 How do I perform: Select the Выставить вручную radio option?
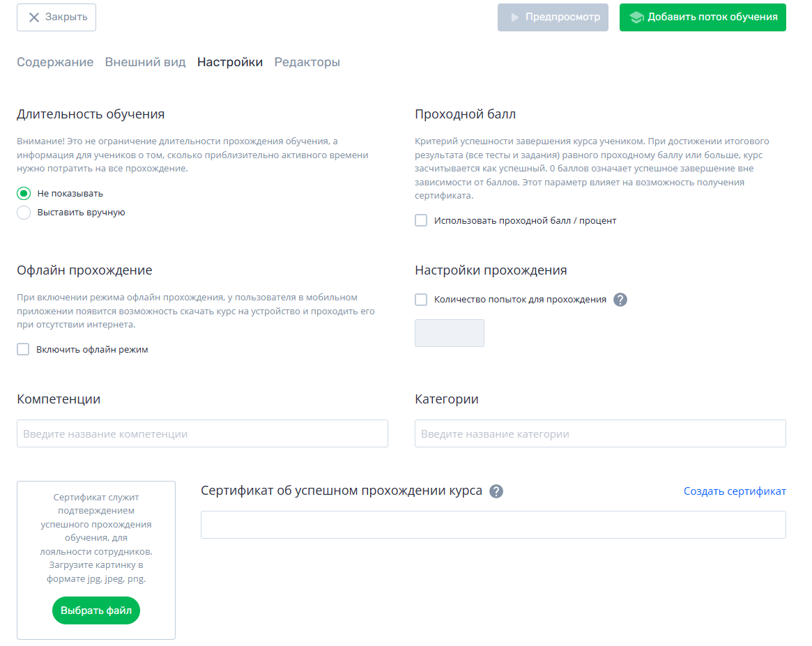click(24, 213)
